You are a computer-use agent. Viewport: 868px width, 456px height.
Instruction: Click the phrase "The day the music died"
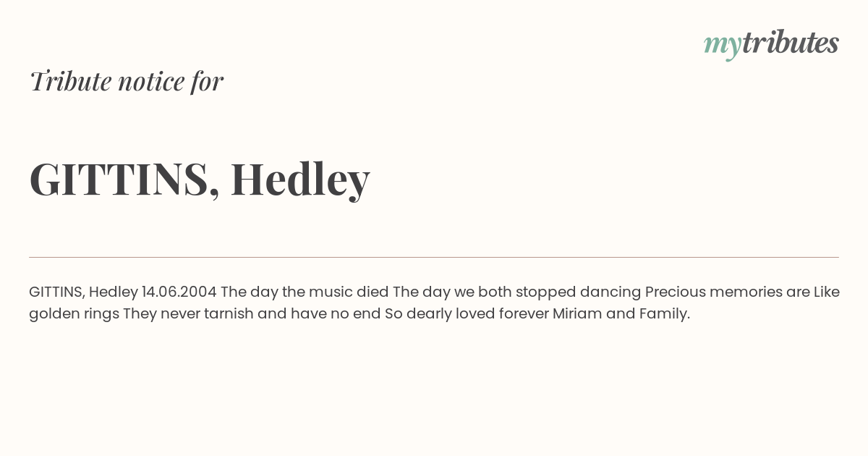pyautogui.click(x=305, y=292)
